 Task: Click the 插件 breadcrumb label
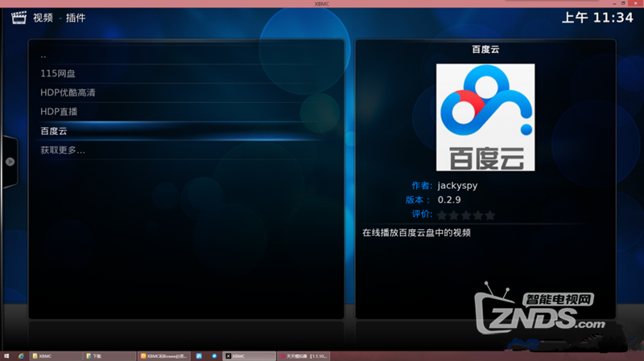(76, 18)
